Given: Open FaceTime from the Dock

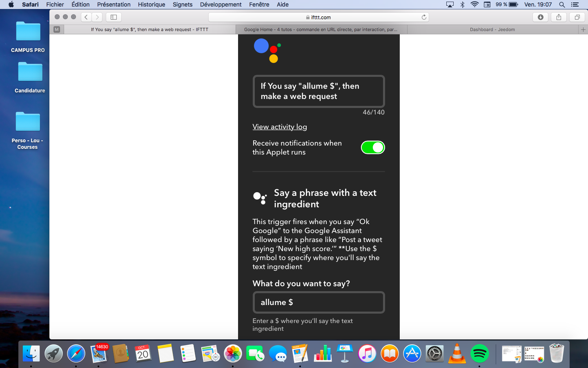Looking at the screenshot, I should (x=255, y=354).
